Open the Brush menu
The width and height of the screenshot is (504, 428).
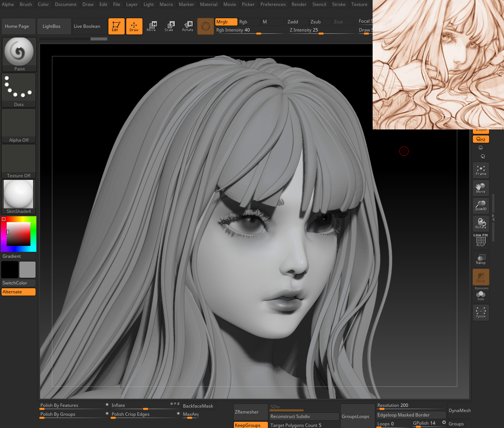click(26, 4)
